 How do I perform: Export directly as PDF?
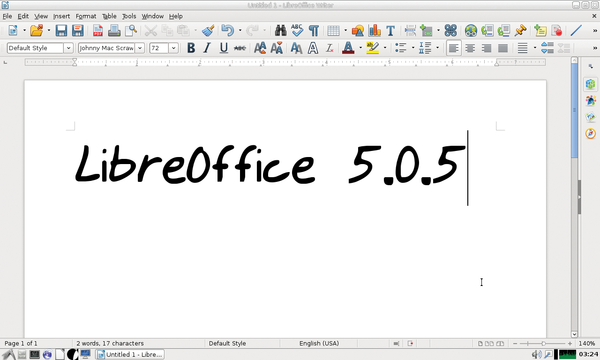(98, 31)
